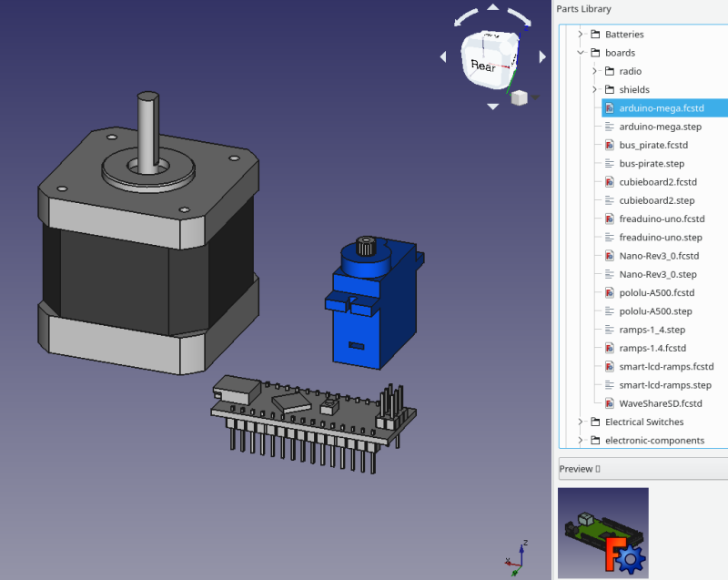Open the navigation cube mini-cube menu
Viewport: 728px width, 580px height.
pyautogui.click(x=520, y=97)
